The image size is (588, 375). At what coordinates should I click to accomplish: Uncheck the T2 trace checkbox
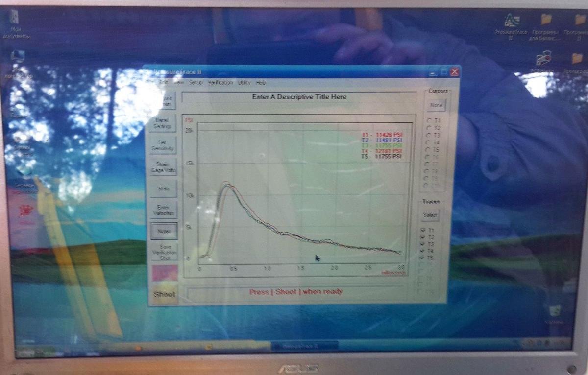(x=423, y=237)
